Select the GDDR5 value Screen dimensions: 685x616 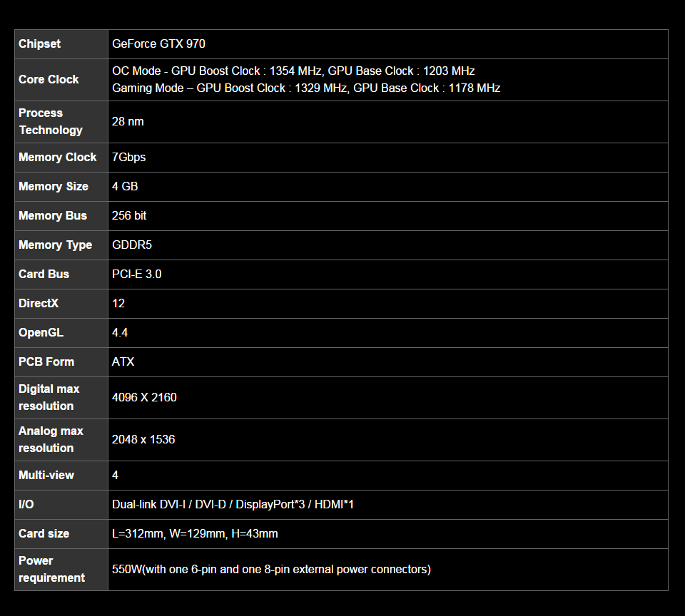(x=132, y=245)
